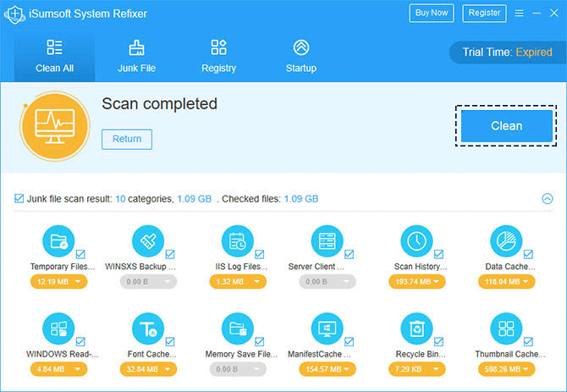The height and width of the screenshot is (392, 567).
Task: Start cleaning with the Clean button
Action: pos(506,126)
